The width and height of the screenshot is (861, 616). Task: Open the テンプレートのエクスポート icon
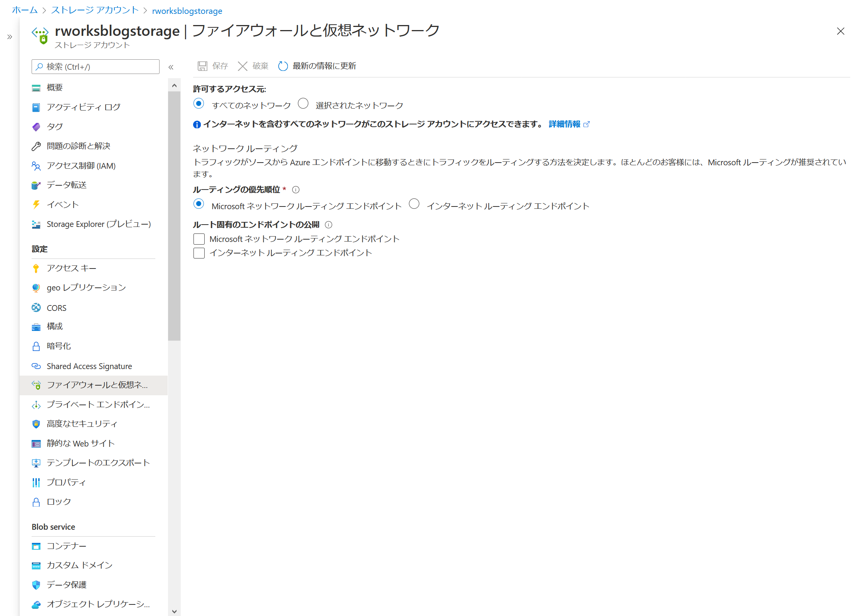(x=36, y=463)
